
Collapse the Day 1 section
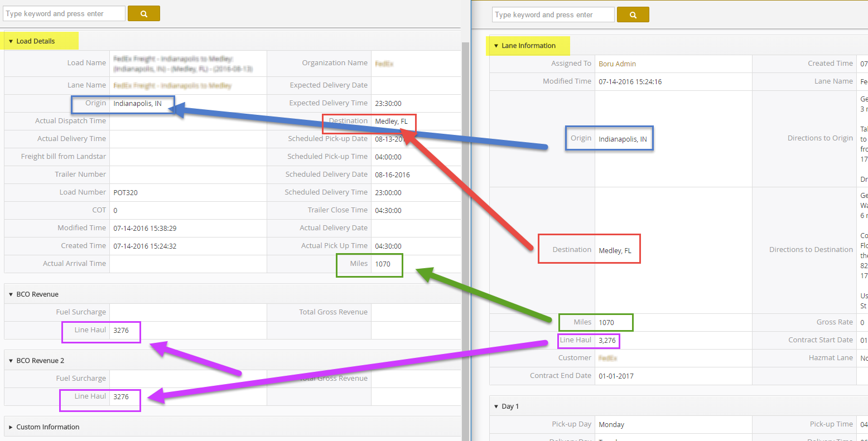pyautogui.click(x=496, y=406)
